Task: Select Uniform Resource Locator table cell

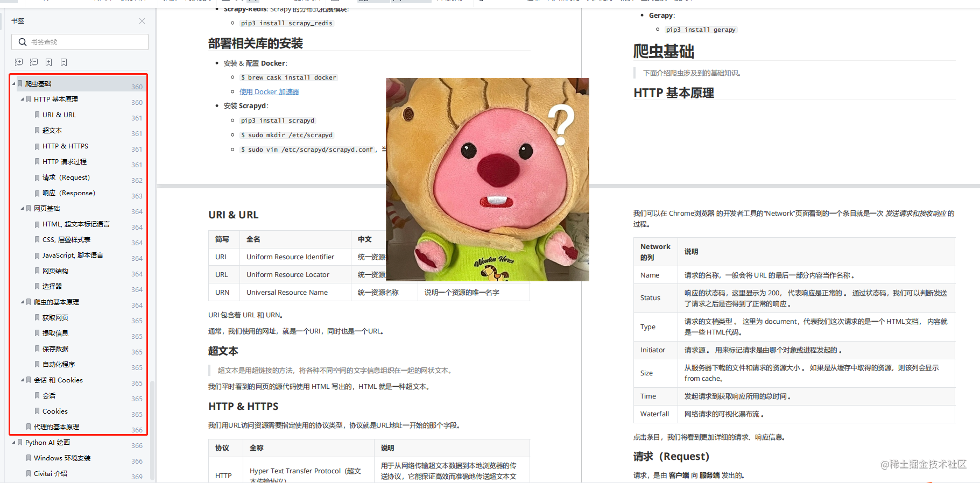Action: pos(295,275)
